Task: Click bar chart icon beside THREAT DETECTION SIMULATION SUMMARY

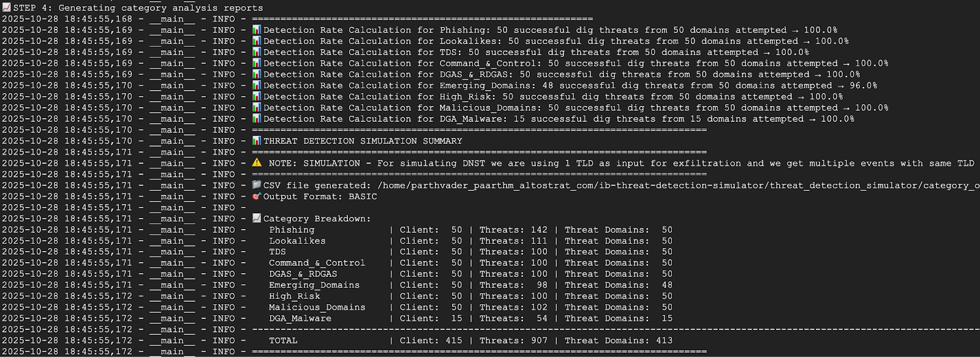Action: [257, 141]
